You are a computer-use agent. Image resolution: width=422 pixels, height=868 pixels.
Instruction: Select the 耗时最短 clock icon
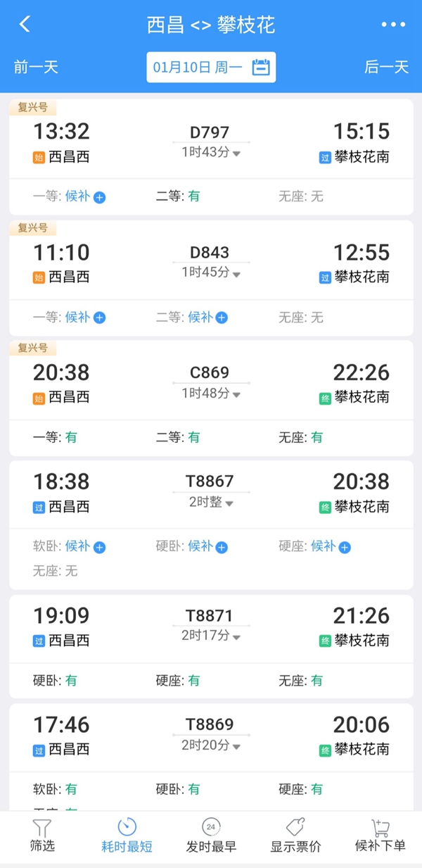point(127,827)
